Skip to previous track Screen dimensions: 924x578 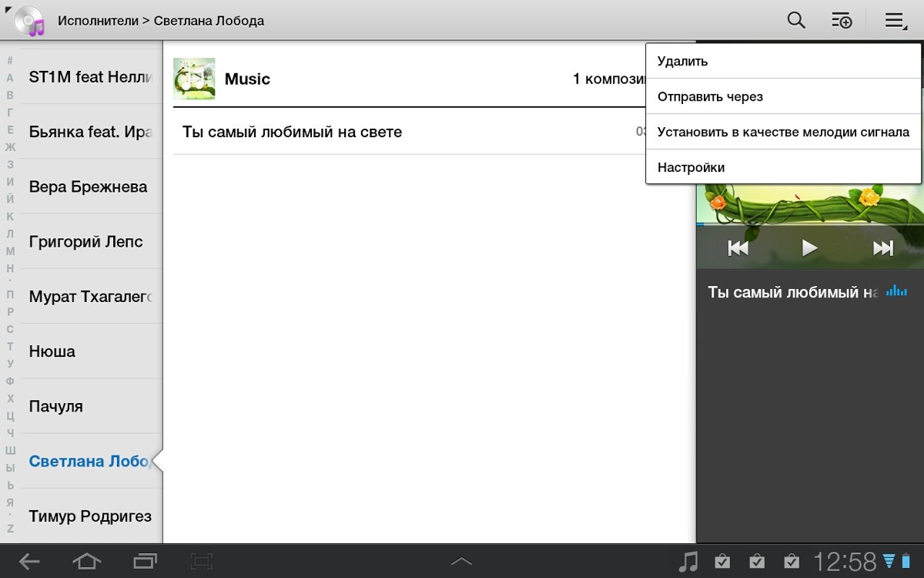[x=738, y=247]
